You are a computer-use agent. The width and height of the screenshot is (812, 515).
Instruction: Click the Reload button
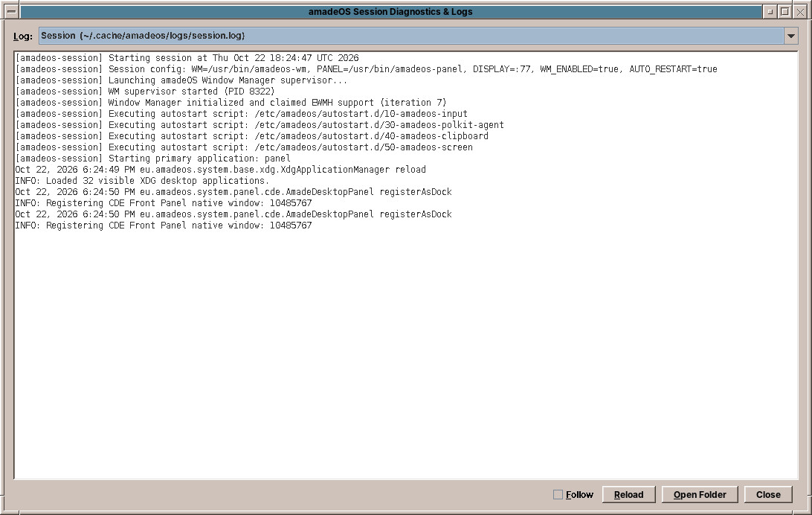pyautogui.click(x=628, y=495)
